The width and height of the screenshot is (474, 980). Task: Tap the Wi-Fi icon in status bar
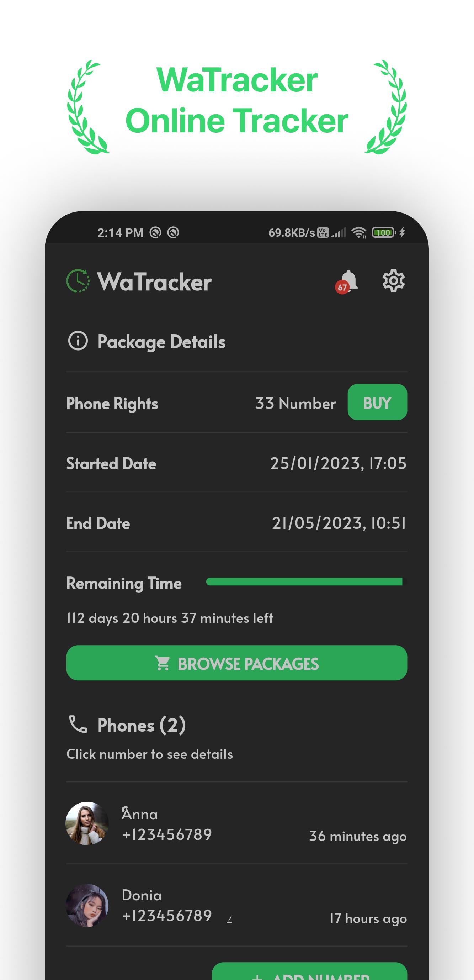359,232
